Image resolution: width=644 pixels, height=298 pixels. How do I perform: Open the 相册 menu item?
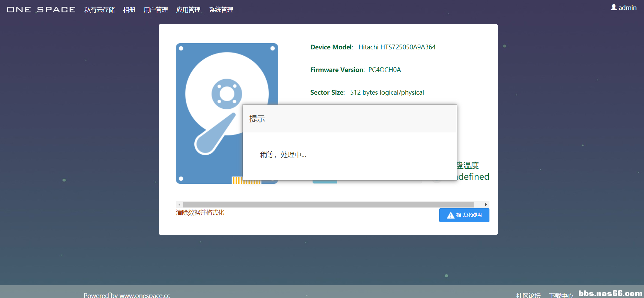coord(129,10)
